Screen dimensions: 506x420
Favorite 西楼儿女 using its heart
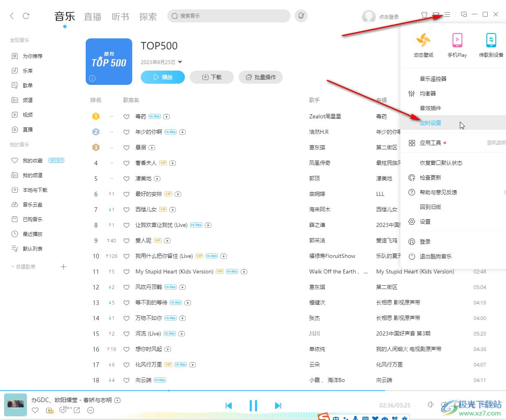point(126,210)
